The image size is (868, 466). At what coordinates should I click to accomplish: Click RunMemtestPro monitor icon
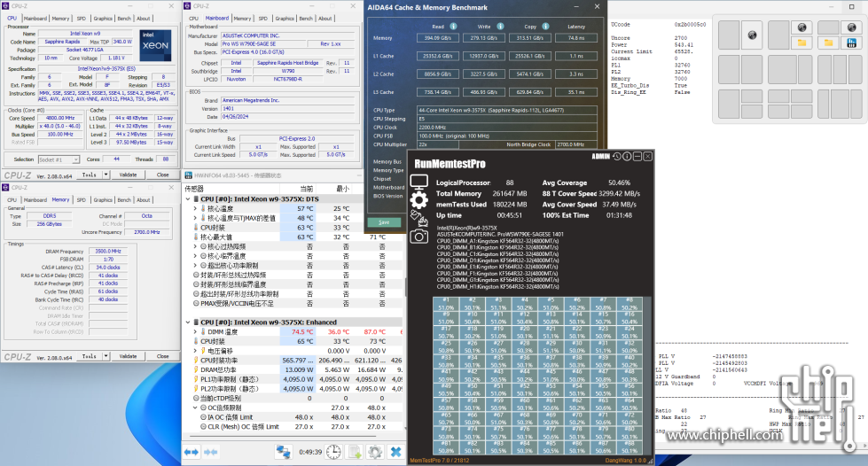click(419, 183)
